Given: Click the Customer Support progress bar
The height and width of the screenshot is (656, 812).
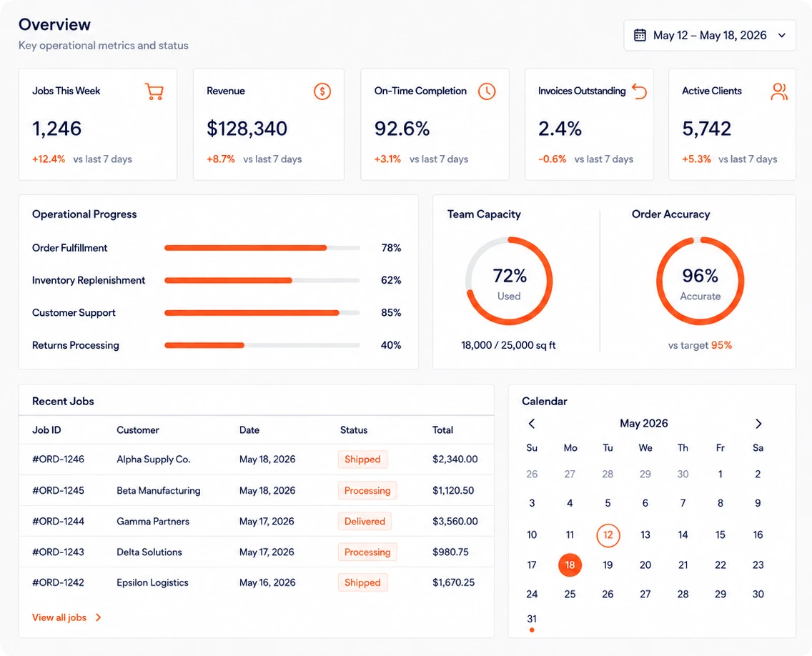Looking at the screenshot, I should [x=262, y=313].
